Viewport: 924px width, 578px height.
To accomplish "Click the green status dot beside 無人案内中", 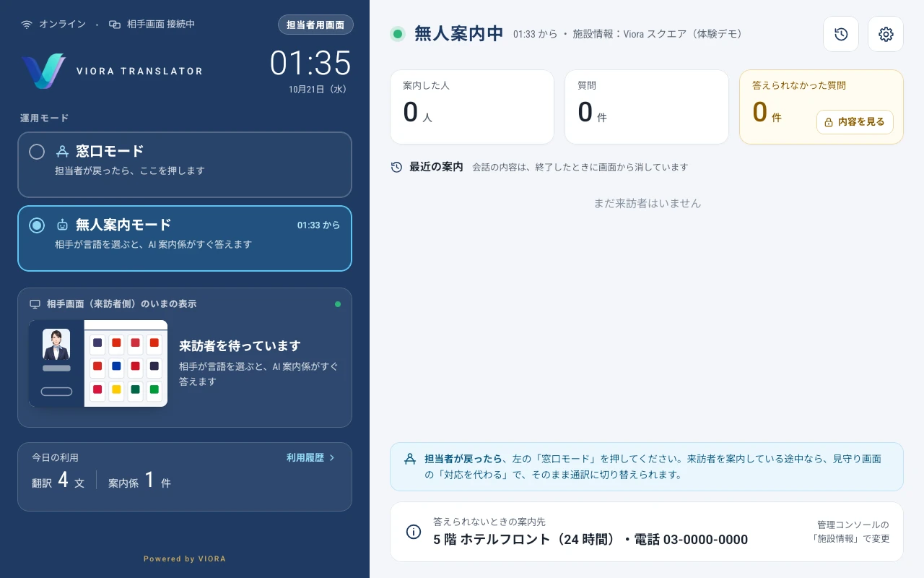I will point(398,34).
